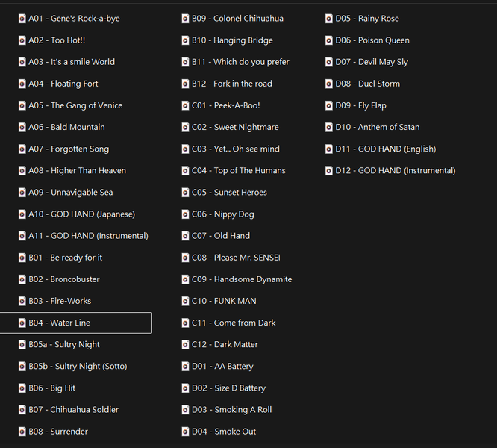This screenshot has height=448, width=497.
Task: Select the file name C04 - Top of The Humans
Action: pos(239,170)
